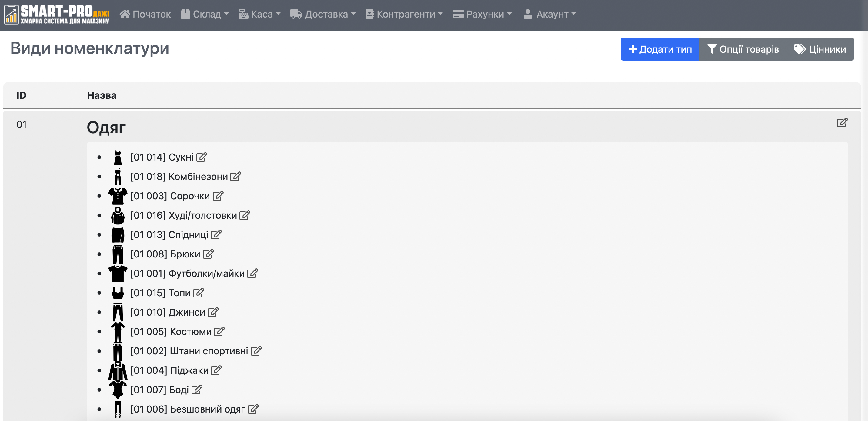Click the jacket icon next to Піджаки
The image size is (868, 421).
click(118, 370)
